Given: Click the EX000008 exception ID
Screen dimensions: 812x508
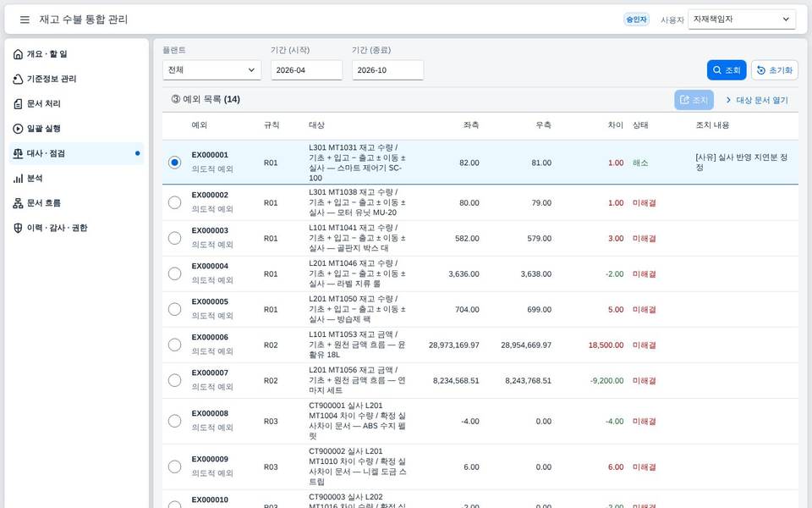Looking at the screenshot, I should pos(210,413).
